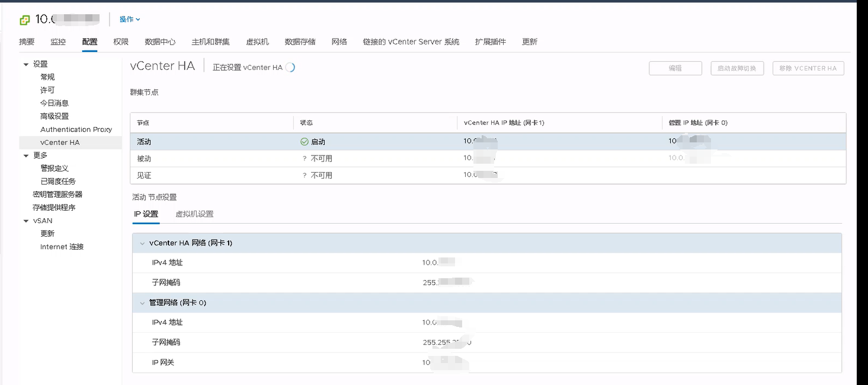This screenshot has width=868, height=385.
Task: Click the vSphere client home icon
Action: click(x=24, y=19)
